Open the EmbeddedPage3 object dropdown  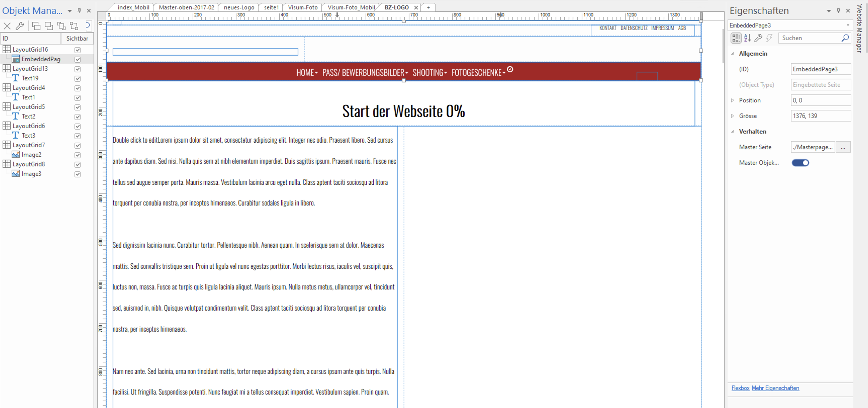tap(848, 25)
